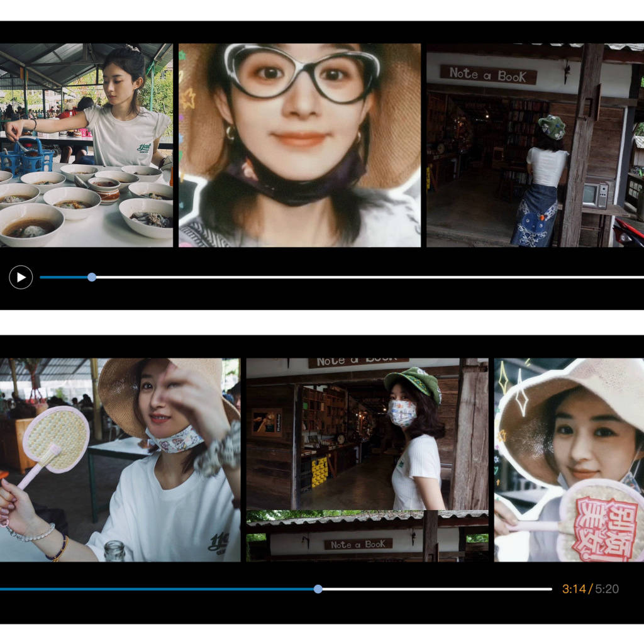Click the 3:14 current time label
The width and height of the screenshot is (644, 644).
pyautogui.click(x=573, y=589)
